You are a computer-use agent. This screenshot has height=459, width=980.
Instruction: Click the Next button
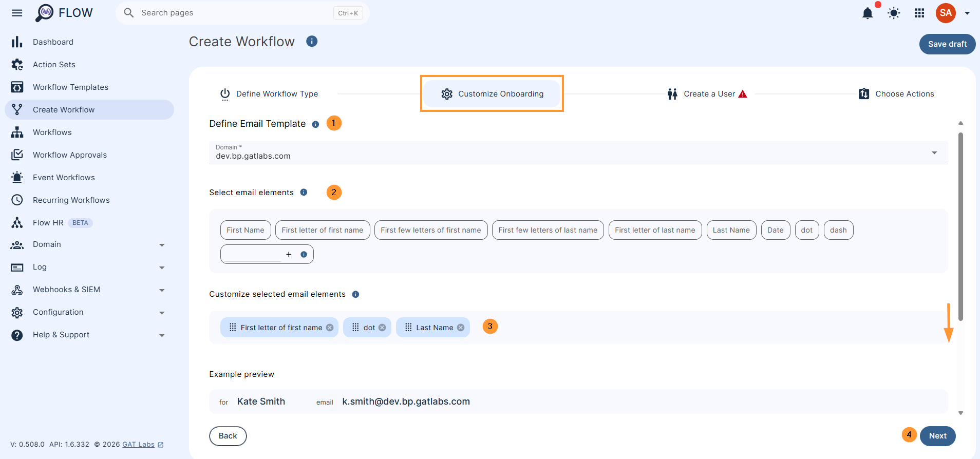pos(937,436)
